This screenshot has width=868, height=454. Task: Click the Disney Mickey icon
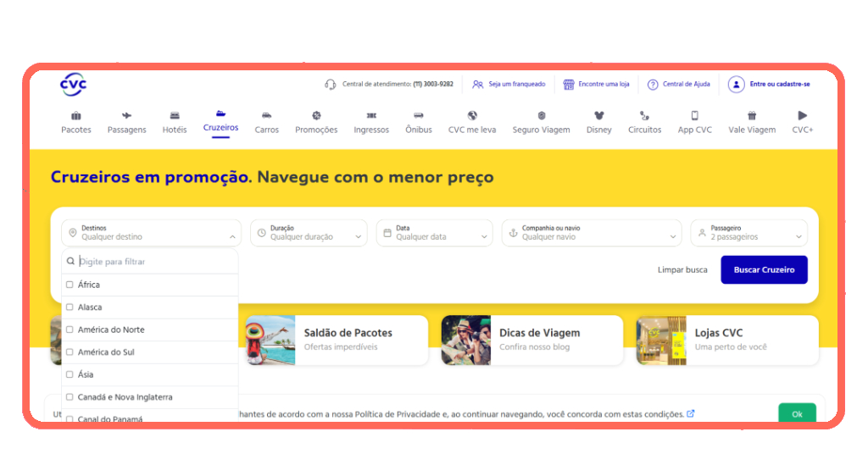[599, 115]
